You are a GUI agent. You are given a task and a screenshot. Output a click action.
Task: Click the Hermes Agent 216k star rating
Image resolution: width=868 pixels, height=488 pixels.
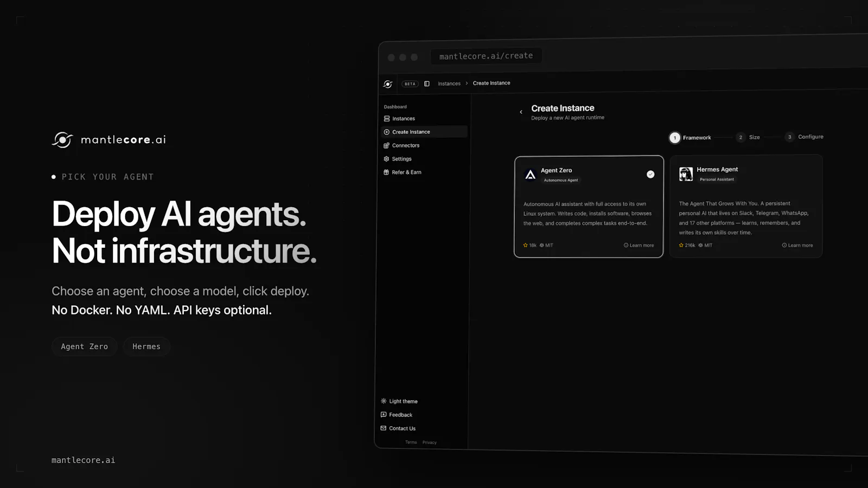pos(687,245)
